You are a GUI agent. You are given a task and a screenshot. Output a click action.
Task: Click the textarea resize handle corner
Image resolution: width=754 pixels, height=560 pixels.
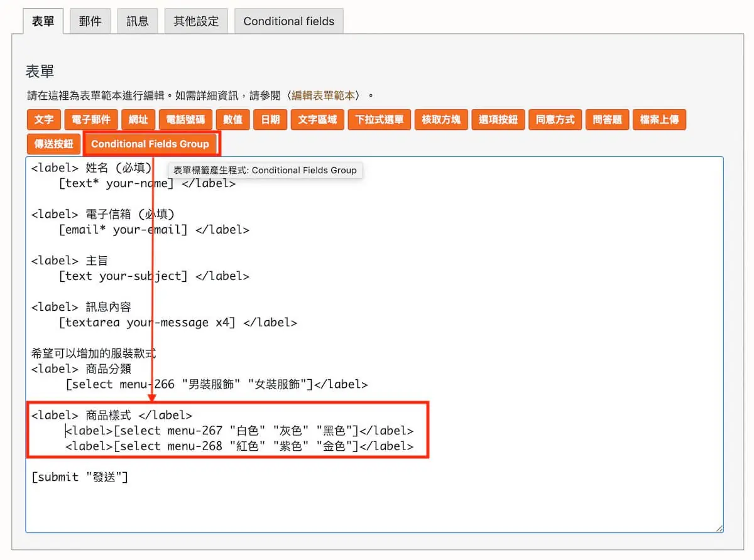point(719,529)
